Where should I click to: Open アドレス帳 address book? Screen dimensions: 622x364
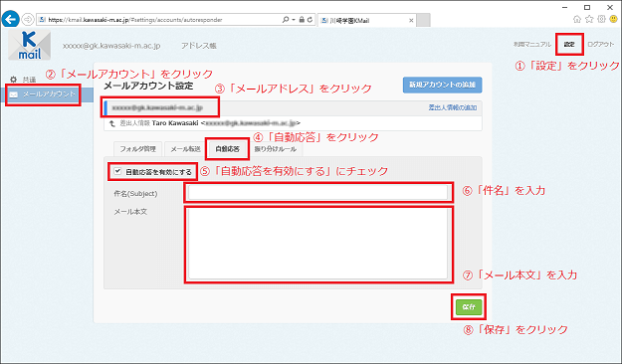pos(199,46)
